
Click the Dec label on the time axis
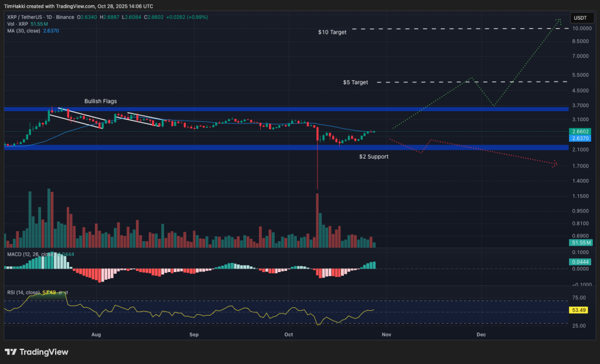(481, 335)
